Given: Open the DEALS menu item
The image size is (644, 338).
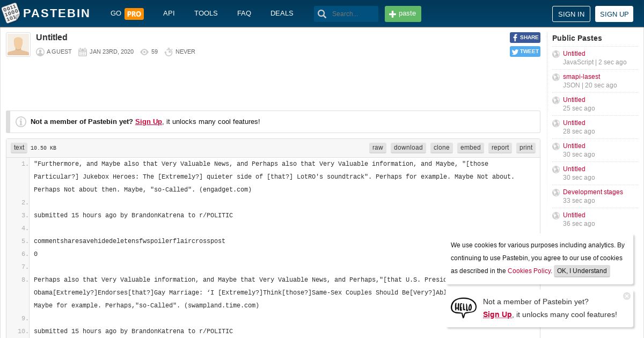Looking at the screenshot, I should click(x=282, y=13).
